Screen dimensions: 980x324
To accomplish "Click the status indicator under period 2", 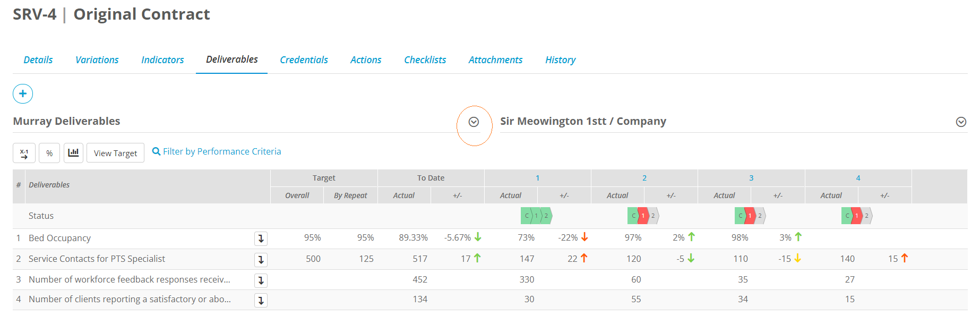I will [x=643, y=216].
